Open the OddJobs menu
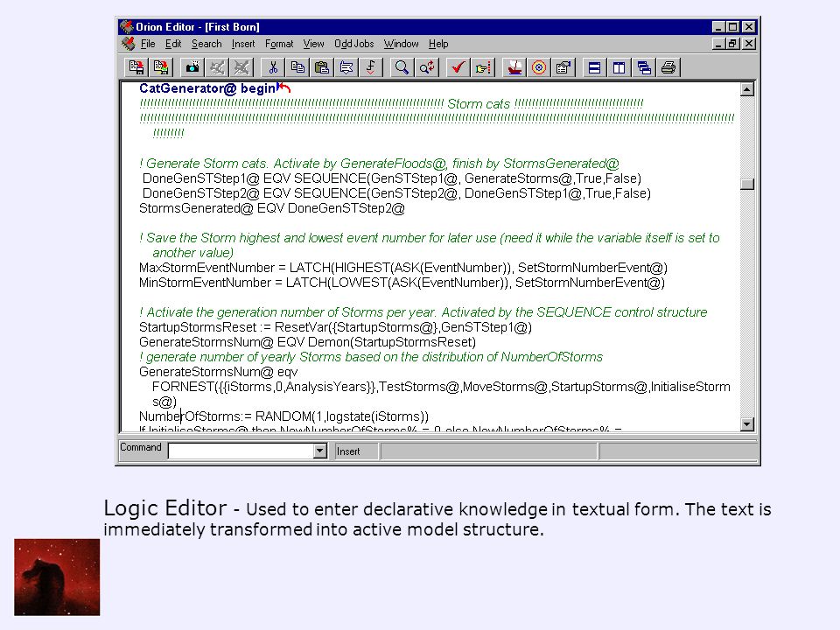Viewport: 840px width, 630px height. coord(354,44)
